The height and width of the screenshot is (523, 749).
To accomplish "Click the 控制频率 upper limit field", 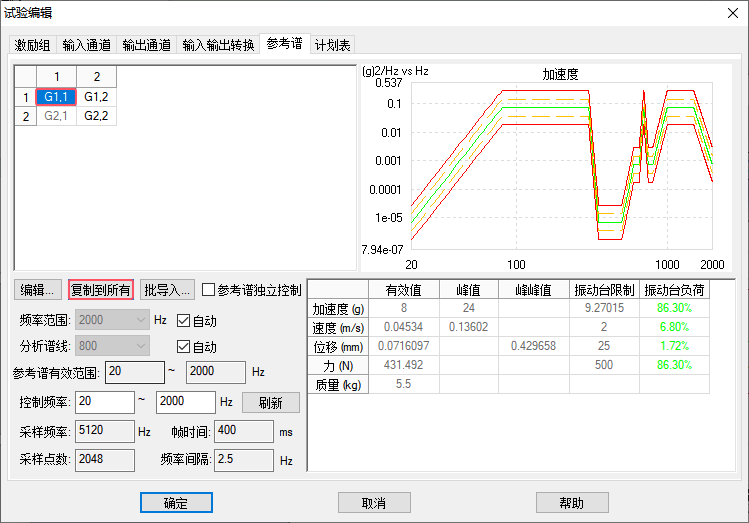I will tap(185, 402).
